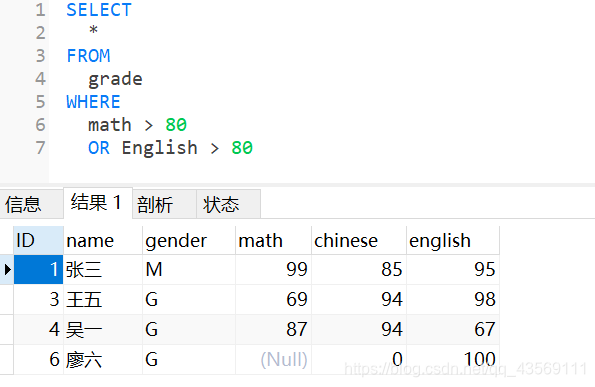Viewport: 595px width, 387px height.
Task: Click the ID column header
Action: (38, 241)
